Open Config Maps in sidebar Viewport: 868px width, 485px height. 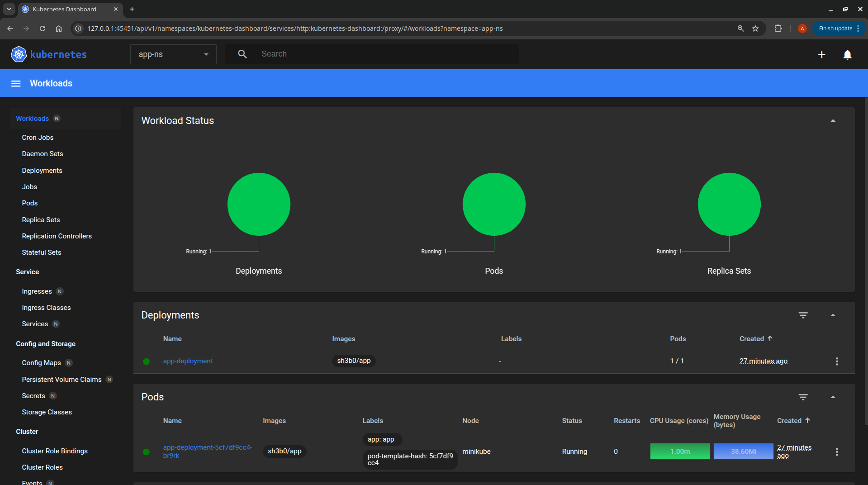(41, 363)
